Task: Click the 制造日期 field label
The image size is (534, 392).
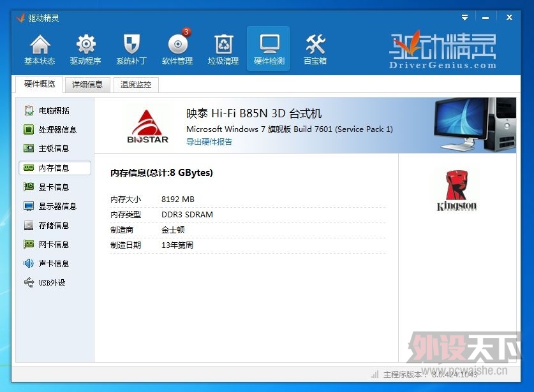Action: [x=125, y=245]
